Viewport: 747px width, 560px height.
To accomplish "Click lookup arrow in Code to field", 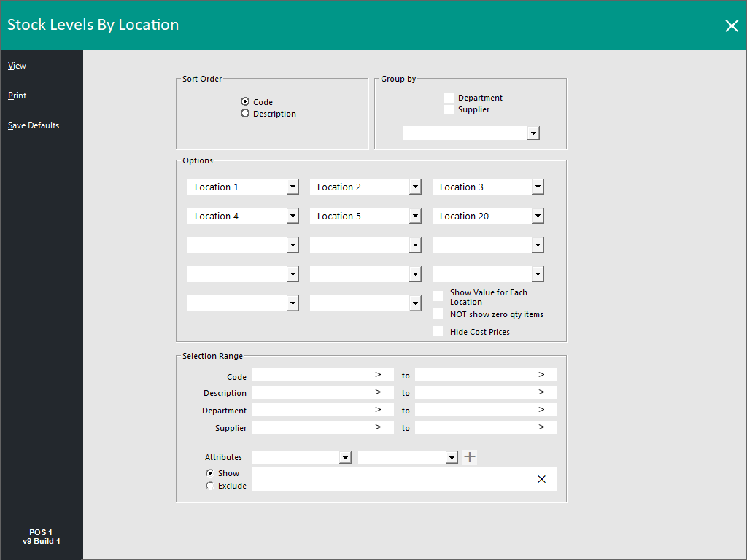I will 542,375.
